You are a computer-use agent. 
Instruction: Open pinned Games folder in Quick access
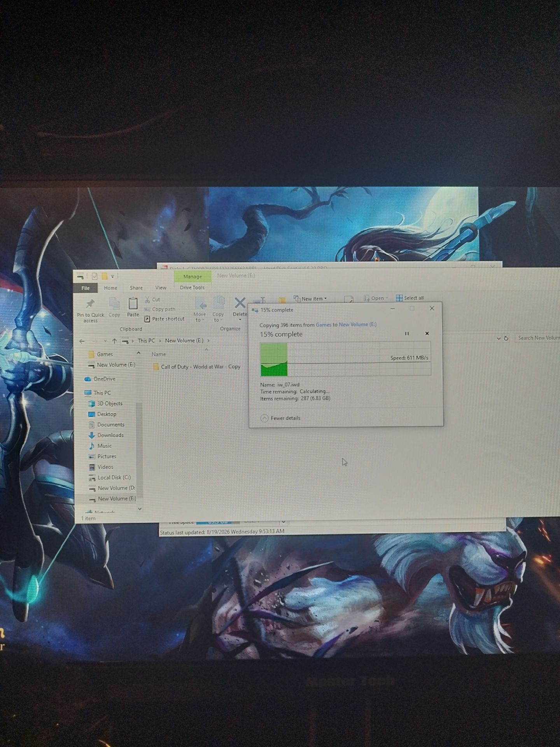(x=101, y=354)
